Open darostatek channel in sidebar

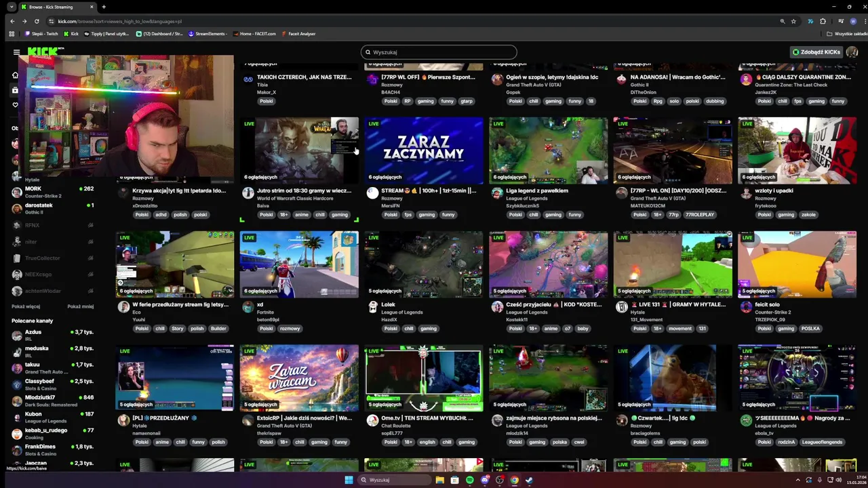53,208
